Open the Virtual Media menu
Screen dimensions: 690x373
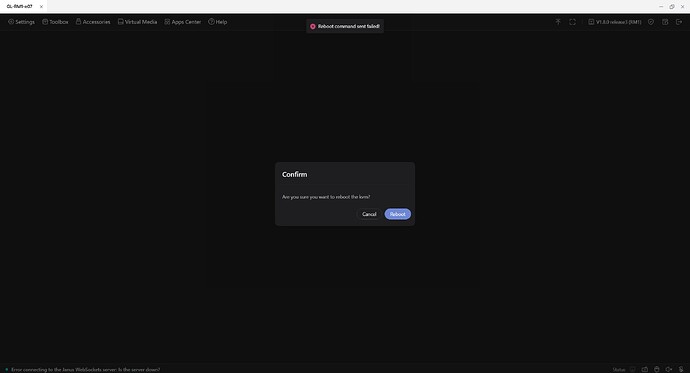(137, 22)
